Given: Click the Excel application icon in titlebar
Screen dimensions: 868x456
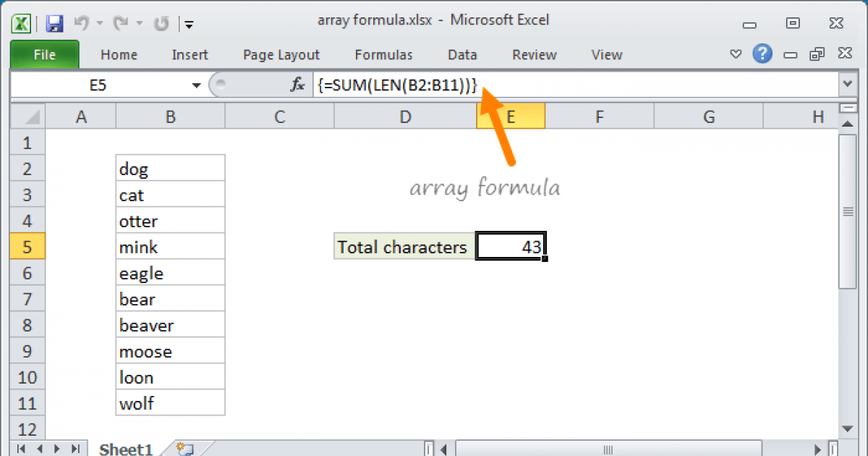Looking at the screenshot, I should 21,23.
